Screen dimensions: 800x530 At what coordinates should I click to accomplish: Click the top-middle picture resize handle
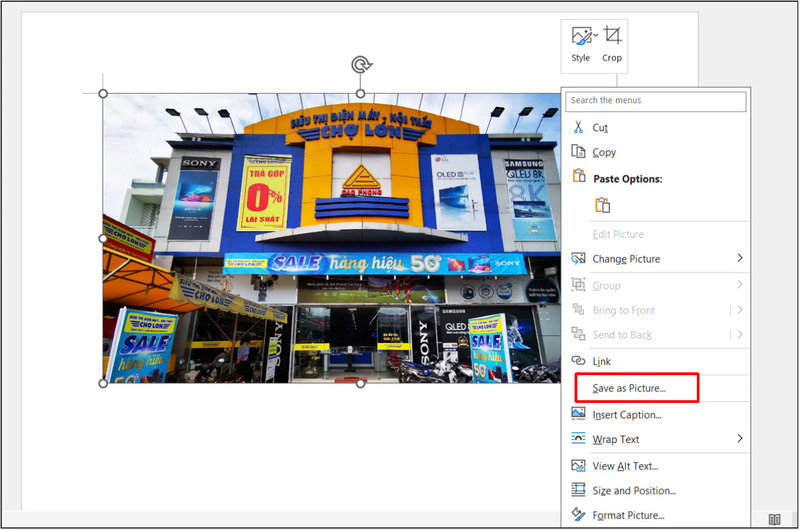point(360,93)
